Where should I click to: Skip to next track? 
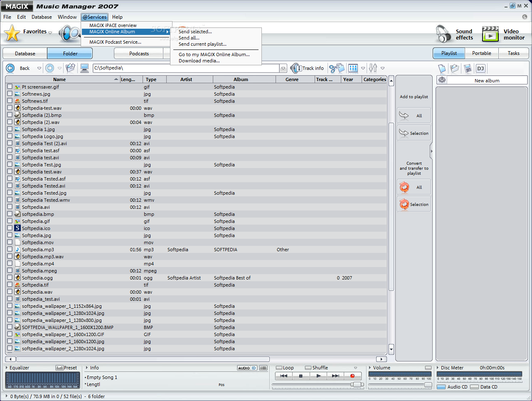(335, 376)
